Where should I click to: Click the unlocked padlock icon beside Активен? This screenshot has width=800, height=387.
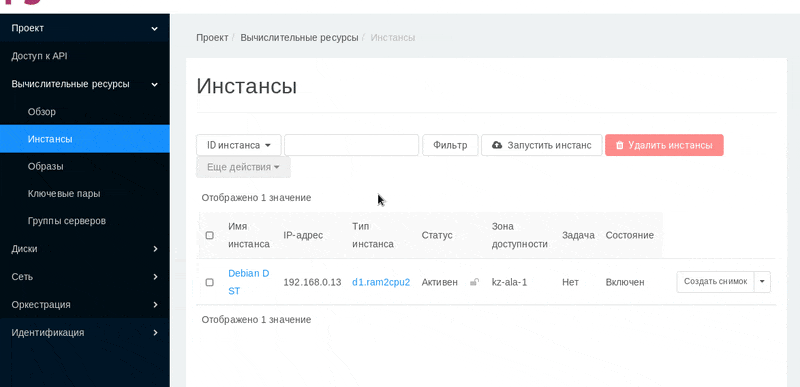[x=474, y=282]
